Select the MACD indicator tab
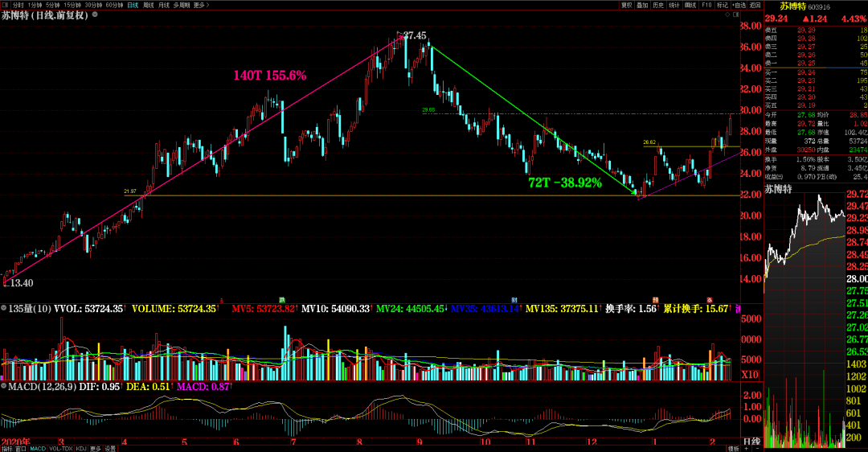The height and width of the screenshot is (452, 868). 39,449
